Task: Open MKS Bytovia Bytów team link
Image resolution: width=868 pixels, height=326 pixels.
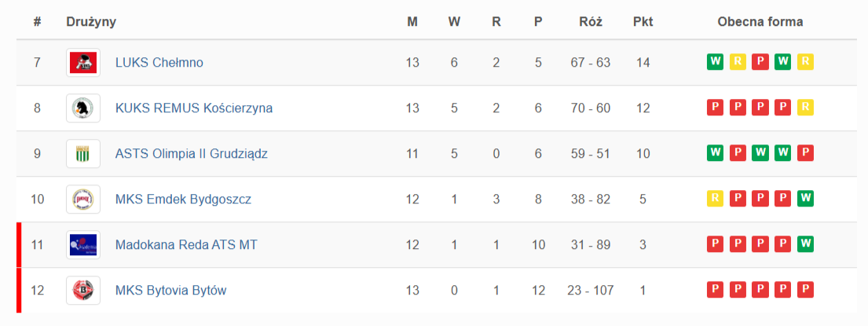Action: (170, 291)
